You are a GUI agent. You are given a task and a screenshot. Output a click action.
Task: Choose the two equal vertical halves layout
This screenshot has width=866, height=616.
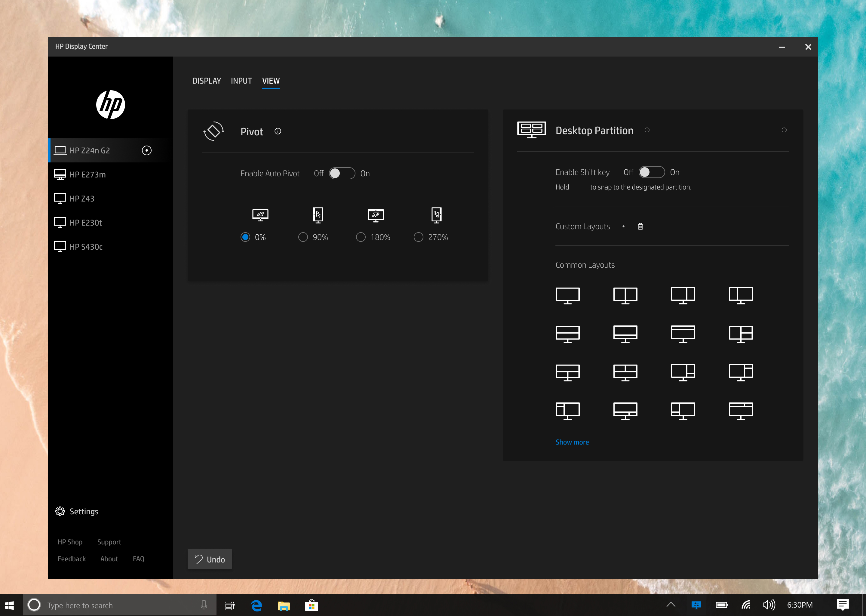point(625,295)
